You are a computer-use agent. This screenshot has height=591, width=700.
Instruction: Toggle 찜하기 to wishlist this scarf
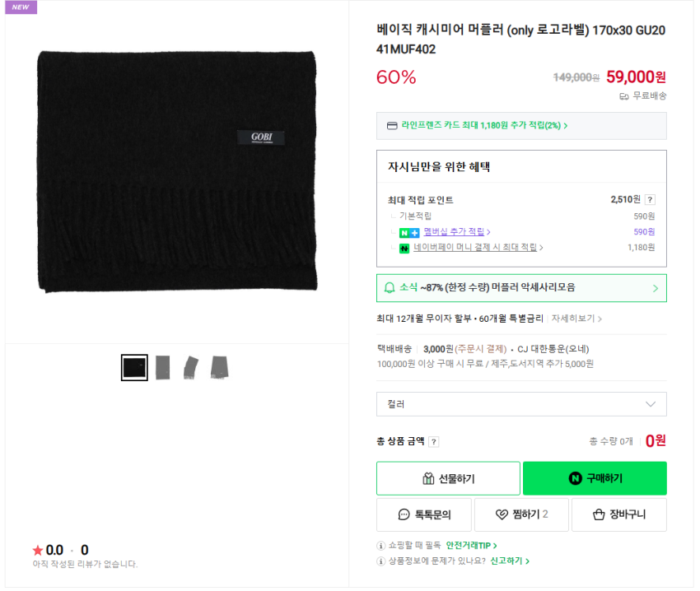(521, 515)
